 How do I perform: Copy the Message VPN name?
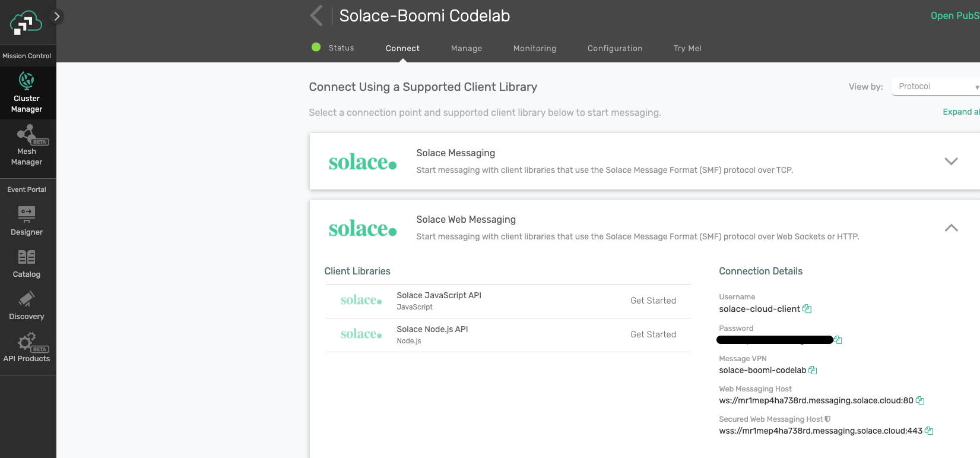click(x=814, y=369)
